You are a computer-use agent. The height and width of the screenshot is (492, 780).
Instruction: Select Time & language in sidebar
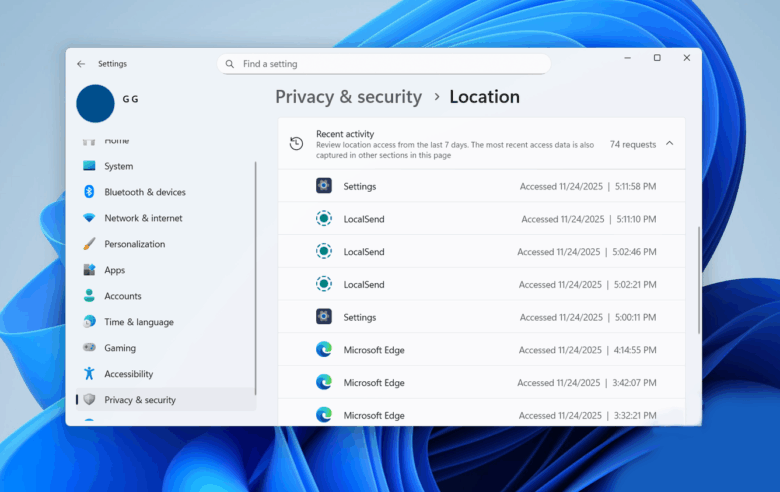tap(138, 322)
